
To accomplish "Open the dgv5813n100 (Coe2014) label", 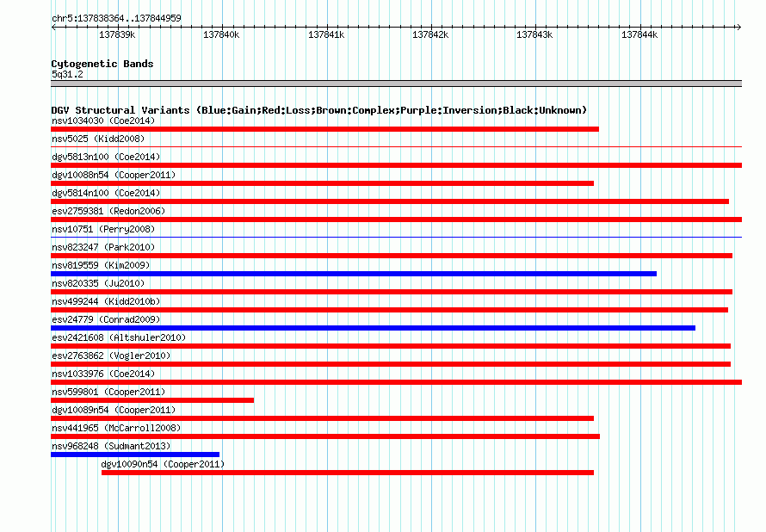I will click(106, 157).
